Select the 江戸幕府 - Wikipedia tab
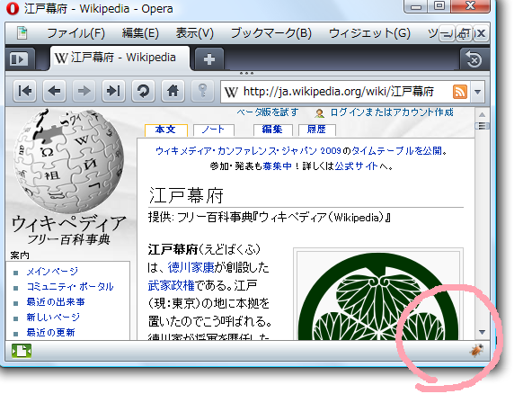Screen dimensions: 532x403 [120, 58]
